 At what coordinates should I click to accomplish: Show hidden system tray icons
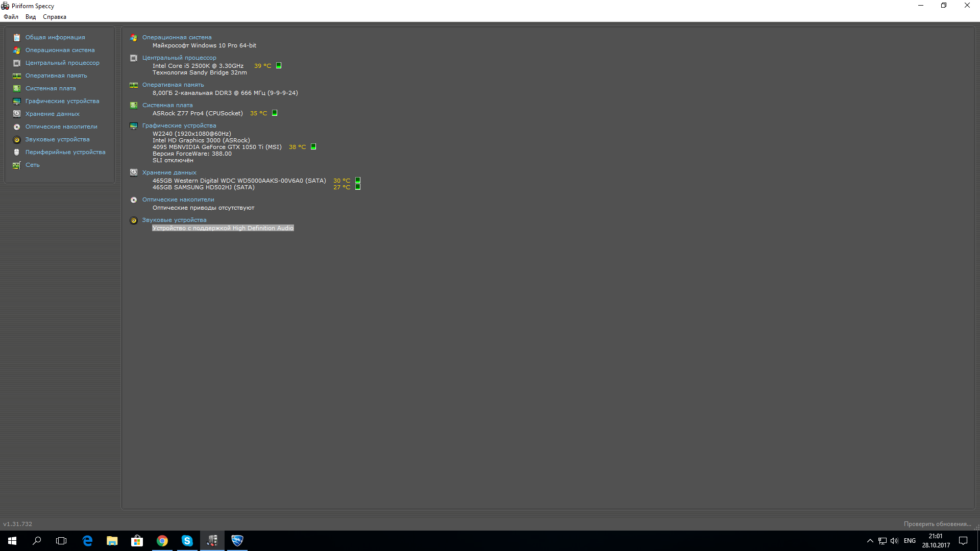tap(870, 541)
